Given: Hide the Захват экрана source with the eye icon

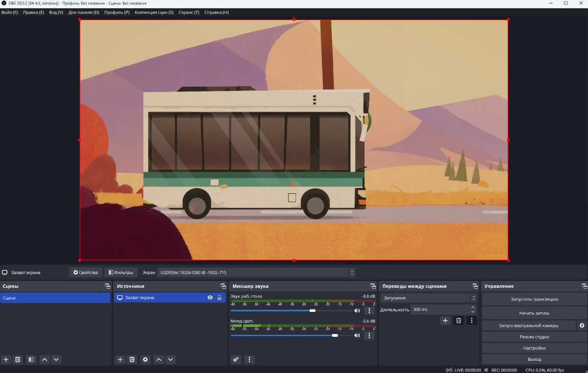Looking at the screenshot, I should pos(210,298).
